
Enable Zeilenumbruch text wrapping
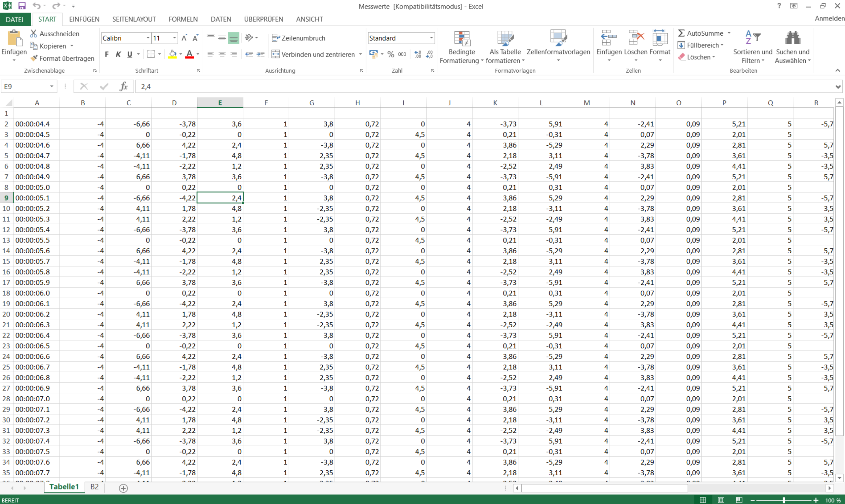click(x=299, y=38)
